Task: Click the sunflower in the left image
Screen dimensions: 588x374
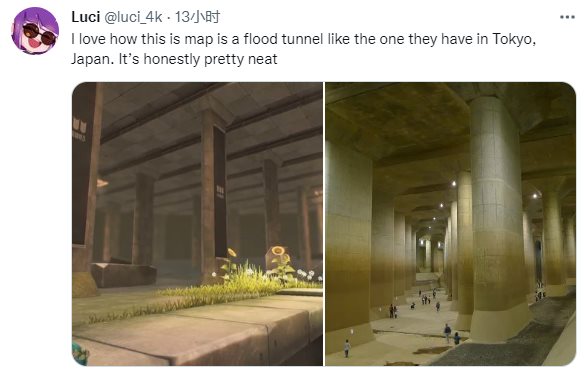Action: (x=278, y=251)
